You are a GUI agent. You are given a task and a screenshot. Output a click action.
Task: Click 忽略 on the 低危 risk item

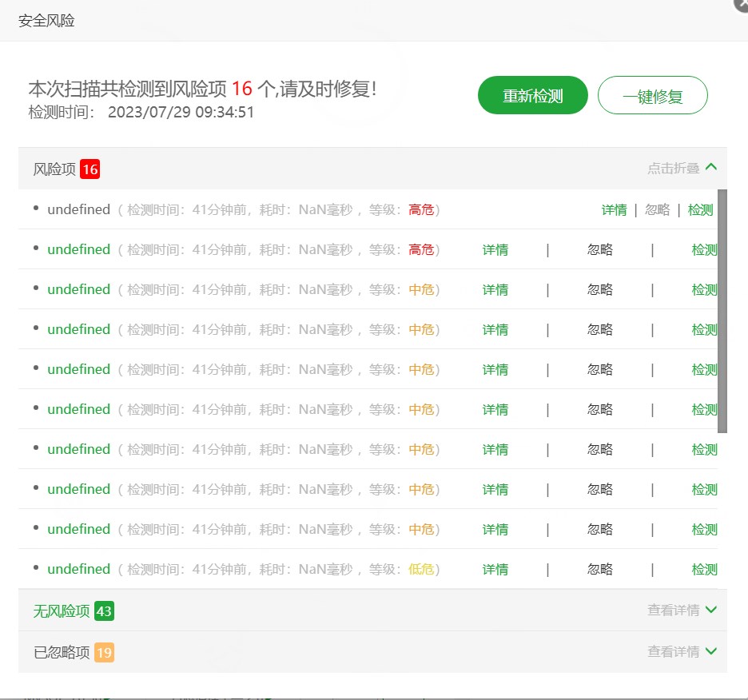pyautogui.click(x=599, y=570)
